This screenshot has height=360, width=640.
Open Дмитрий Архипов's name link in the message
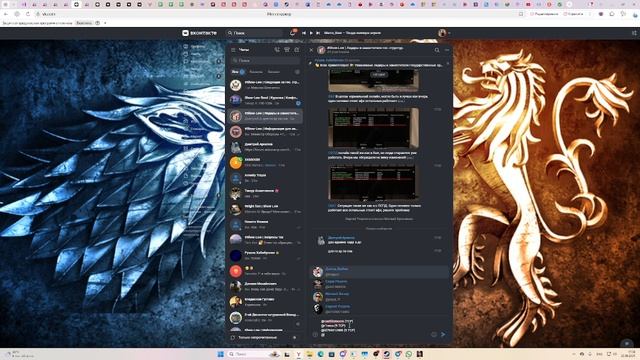(x=342, y=238)
